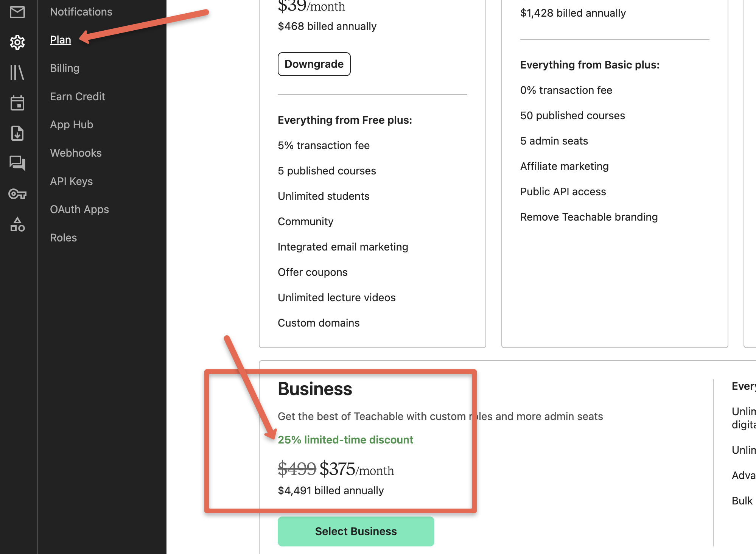The width and height of the screenshot is (756, 554).
Task: Open the Settings gear icon
Action: (17, 42)
